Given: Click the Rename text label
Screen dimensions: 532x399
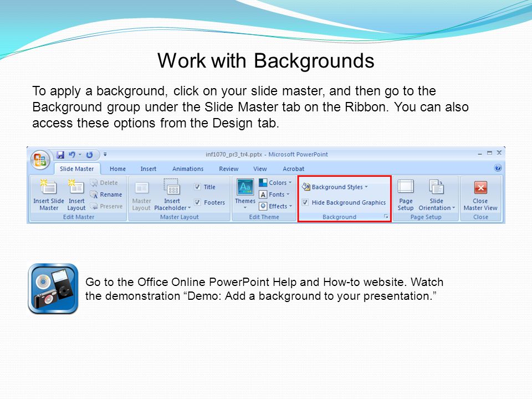Looking at the screenshot, I should 111,195.
